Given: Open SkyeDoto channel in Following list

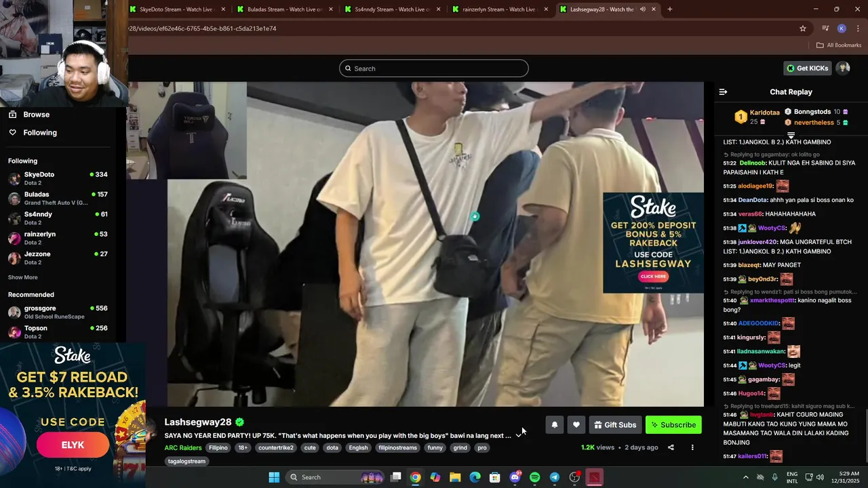Looking at the screenshot, I should (x=58, y=178).
